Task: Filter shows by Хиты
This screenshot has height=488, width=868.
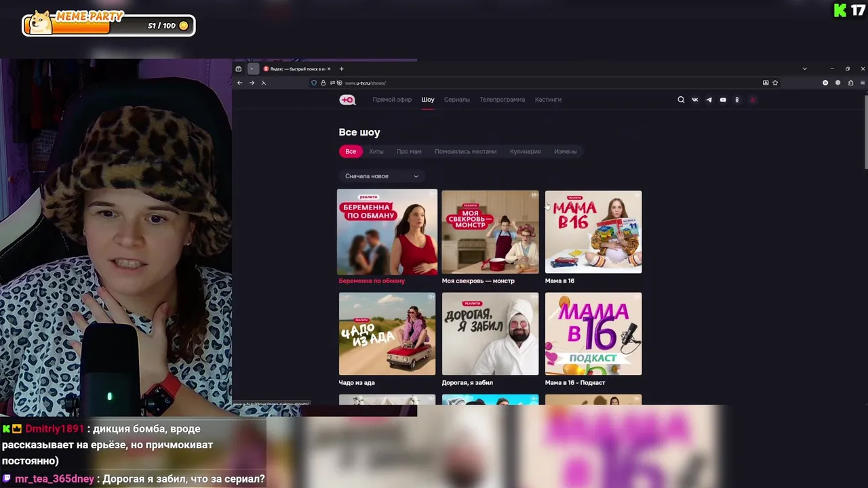Action: click(376, 151)
